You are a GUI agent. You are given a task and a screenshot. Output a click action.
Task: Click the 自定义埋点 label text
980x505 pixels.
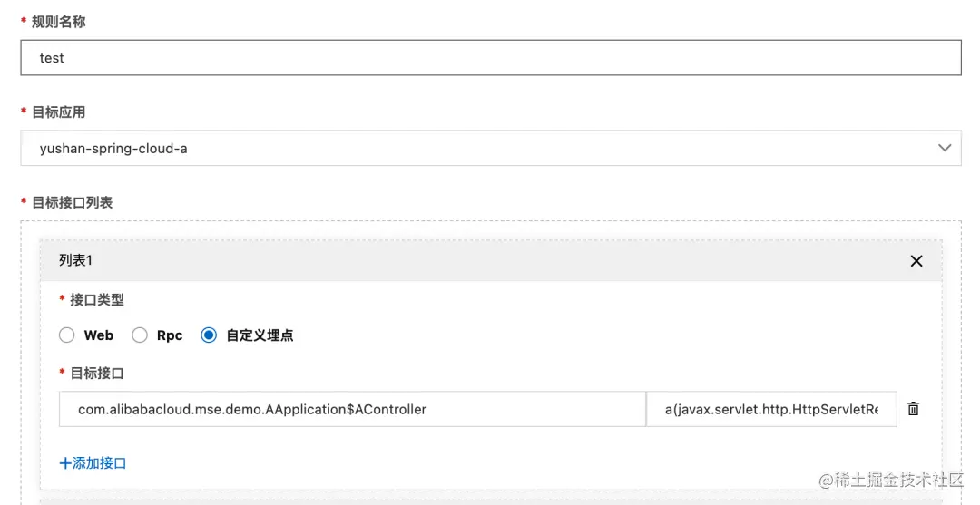tap(260, 335)
